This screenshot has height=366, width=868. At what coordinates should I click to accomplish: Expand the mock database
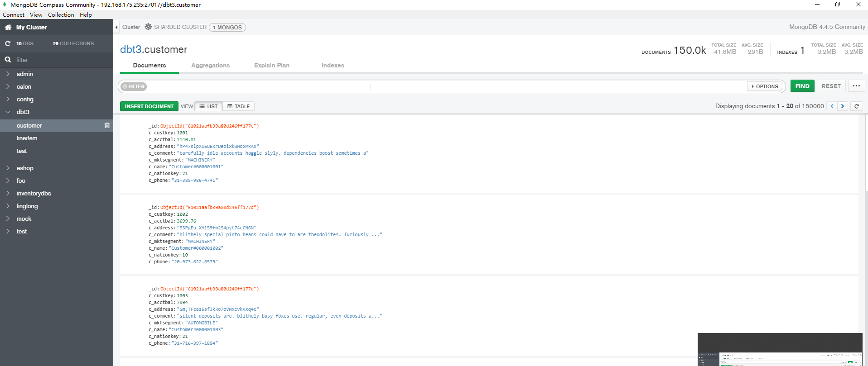[8, 219]
